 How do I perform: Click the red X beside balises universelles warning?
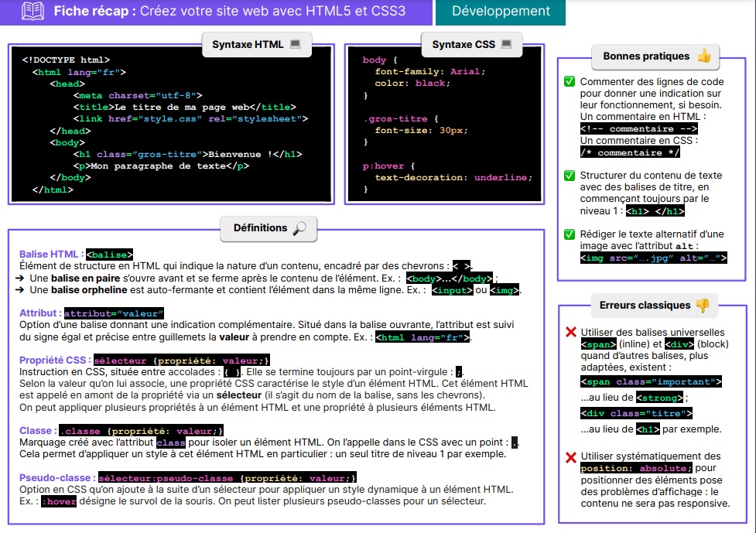pyautogui.click(x=571, y=333)
